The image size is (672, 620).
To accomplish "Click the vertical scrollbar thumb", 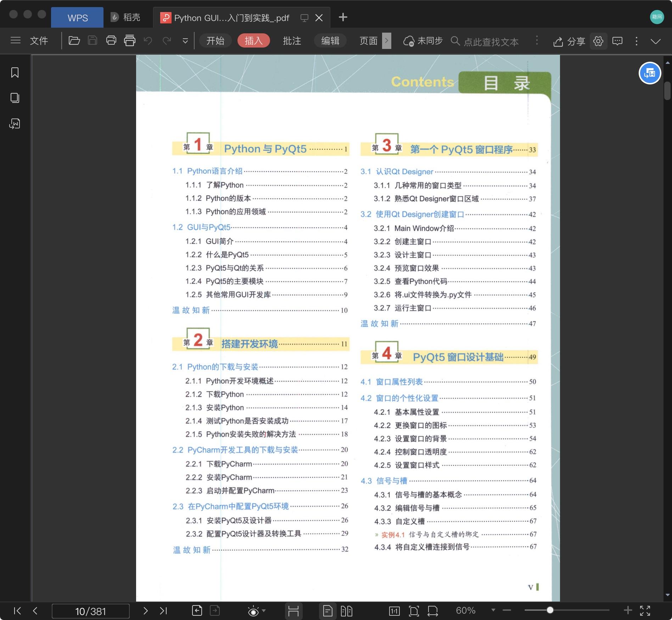I will click(x=667, y=91).
